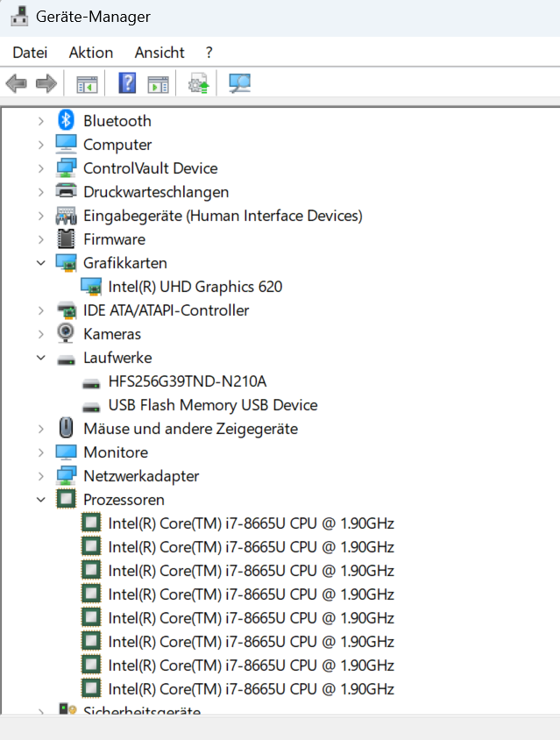Expand the Bluetooth node
560x740 pixels.
click(x=41, y=121)
